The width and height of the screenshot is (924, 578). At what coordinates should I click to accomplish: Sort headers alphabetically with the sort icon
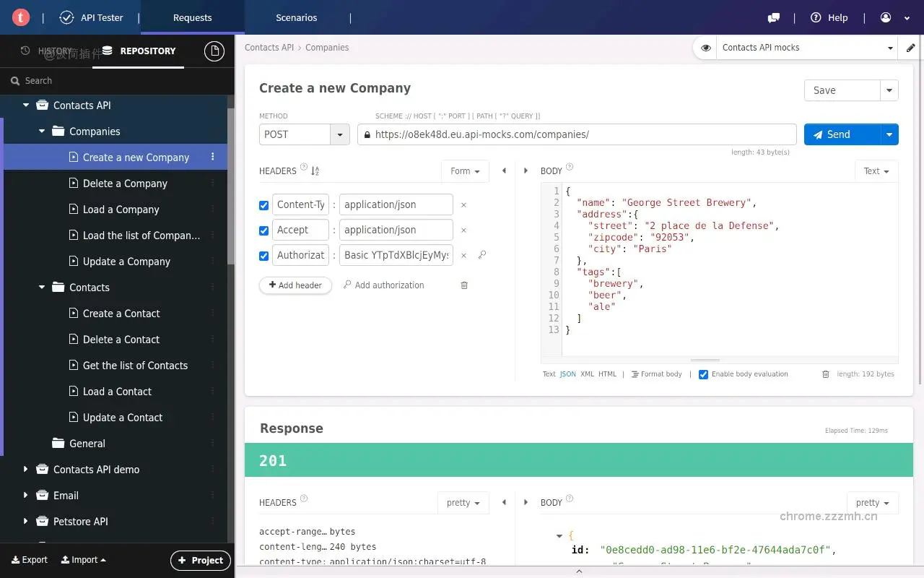point(314,171)
